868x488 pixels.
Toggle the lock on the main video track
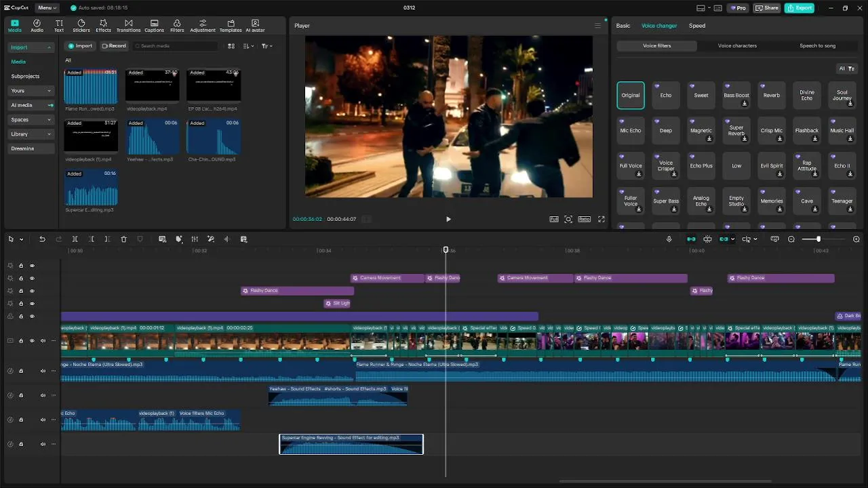(21, 341)
